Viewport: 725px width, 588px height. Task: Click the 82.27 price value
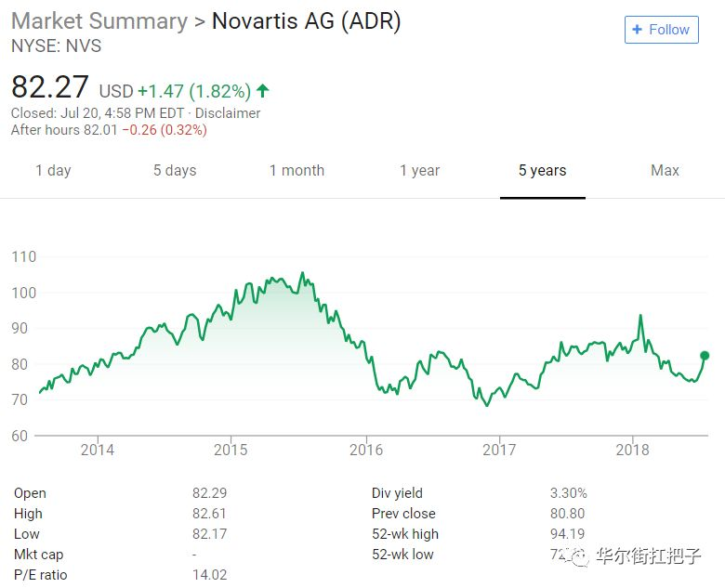49,87
